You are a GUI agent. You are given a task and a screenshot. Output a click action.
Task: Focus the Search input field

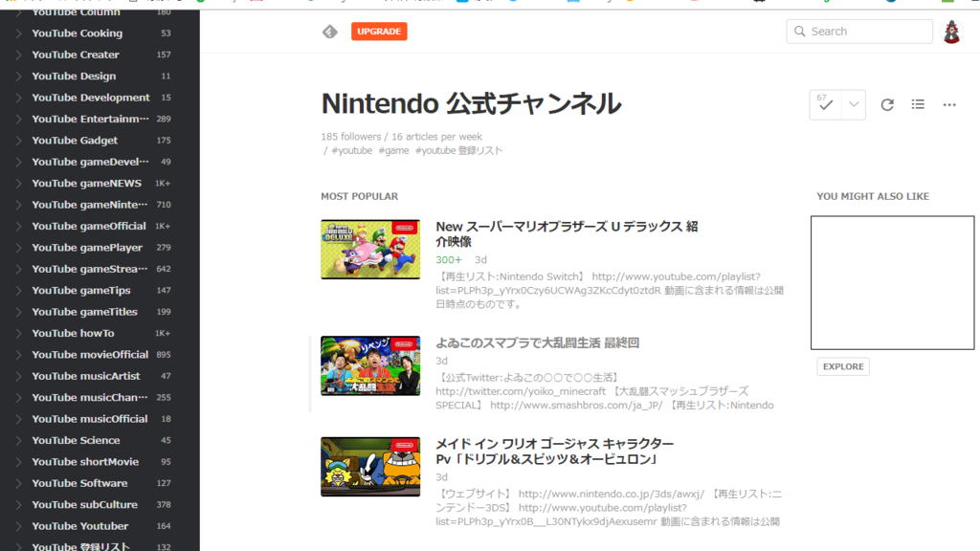[x=859, y=32]
